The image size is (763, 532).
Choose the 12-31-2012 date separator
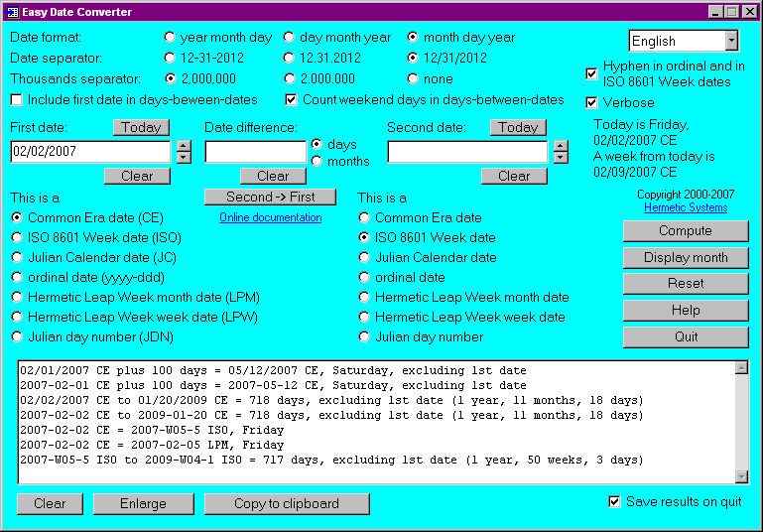pos(170,58)
